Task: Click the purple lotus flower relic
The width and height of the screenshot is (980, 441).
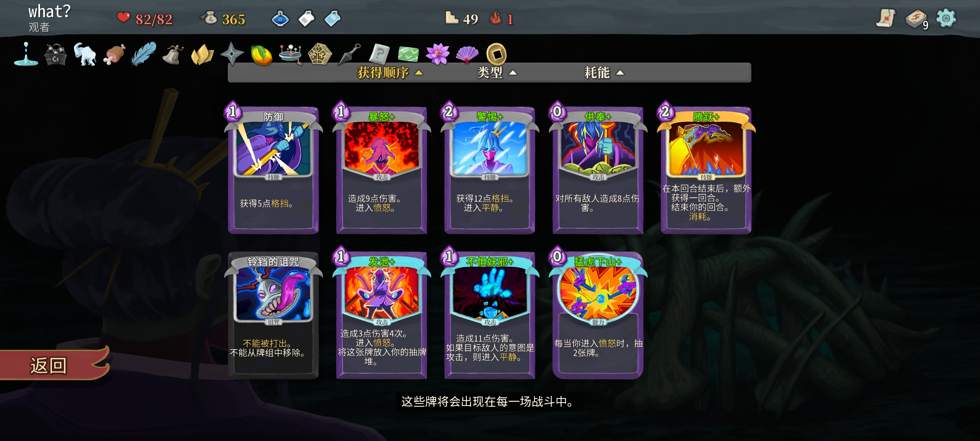Action: 437,54
